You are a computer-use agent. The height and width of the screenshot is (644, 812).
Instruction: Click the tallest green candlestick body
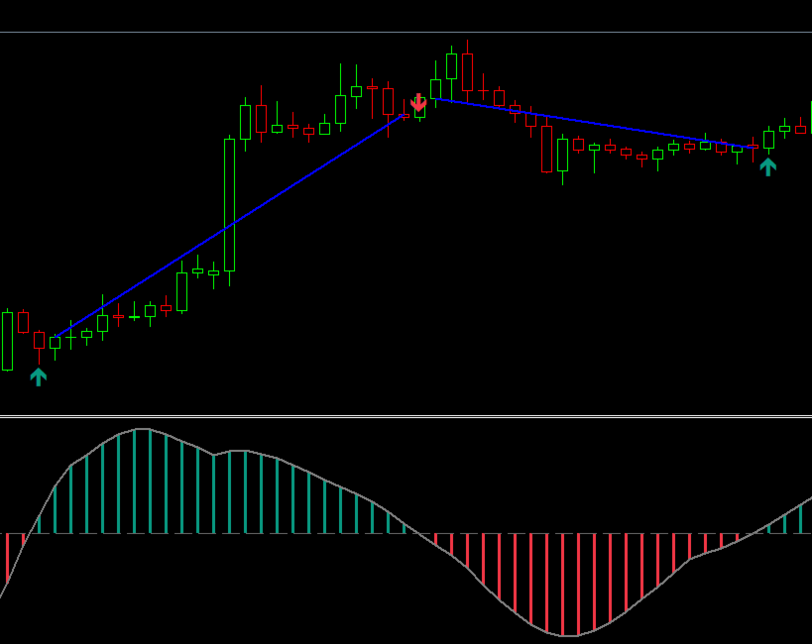(229, 204)
